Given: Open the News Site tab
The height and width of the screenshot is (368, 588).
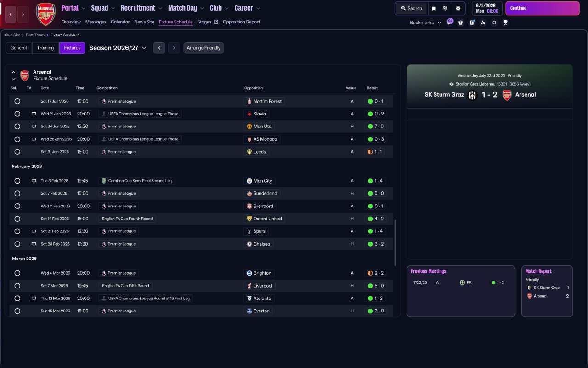Looking at the screenshot, I should pos(144,22).
